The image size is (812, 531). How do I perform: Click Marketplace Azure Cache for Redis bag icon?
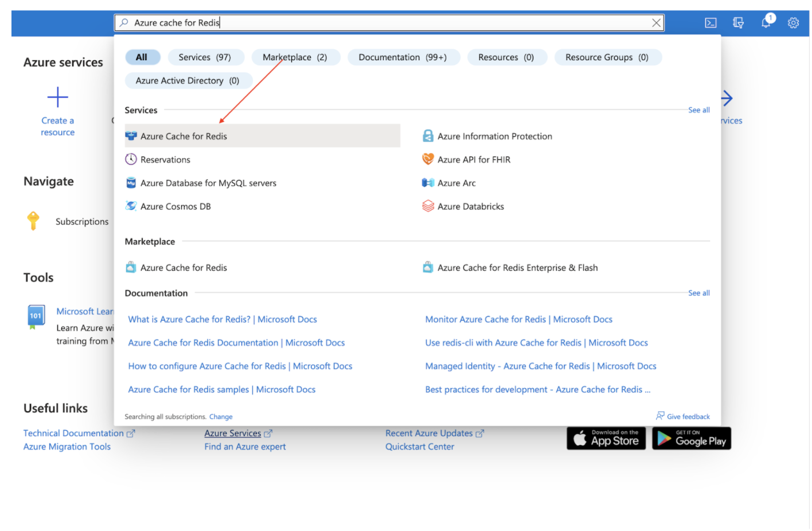131,267
